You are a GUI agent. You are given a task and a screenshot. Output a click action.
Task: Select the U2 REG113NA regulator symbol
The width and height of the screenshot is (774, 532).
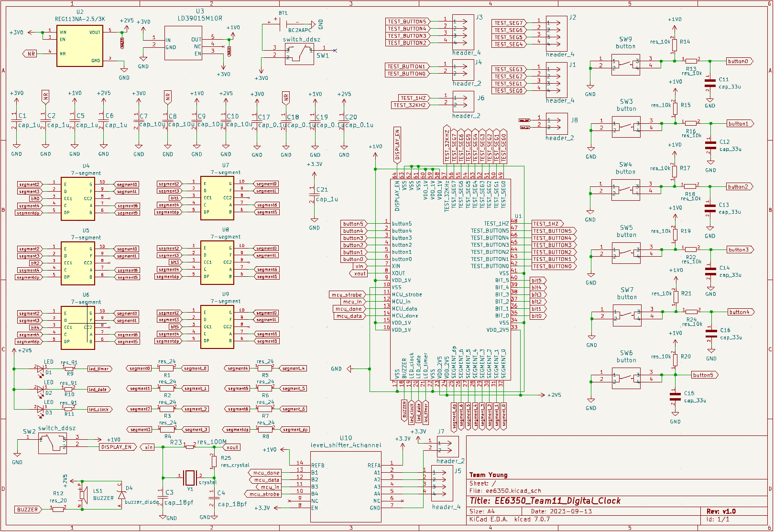point(79,46)
